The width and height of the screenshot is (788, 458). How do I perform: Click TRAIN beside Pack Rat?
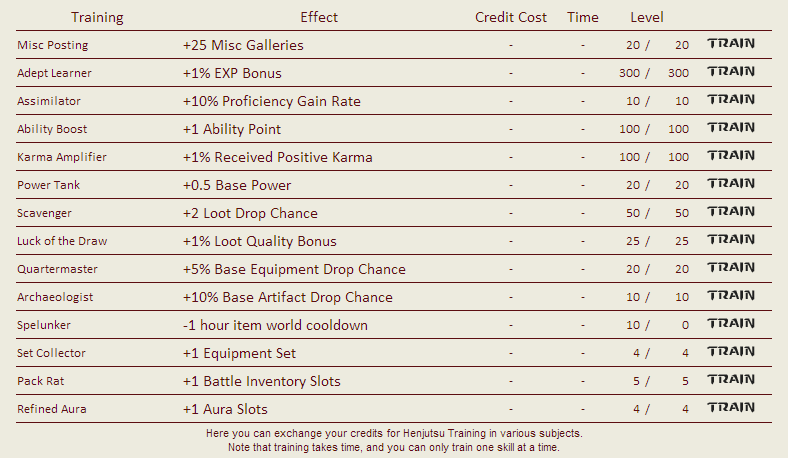click(731, 380)
